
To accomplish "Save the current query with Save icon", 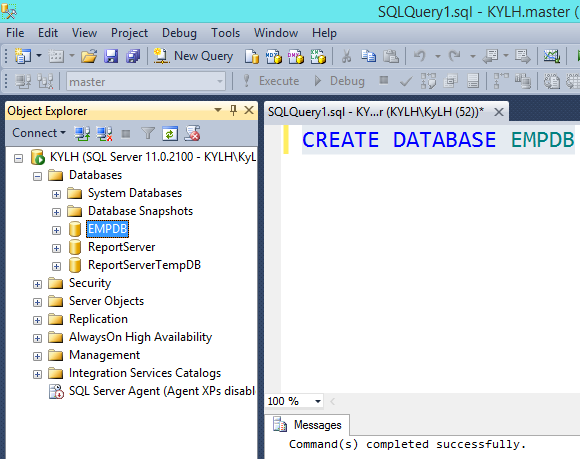I will tap(111, 56).
